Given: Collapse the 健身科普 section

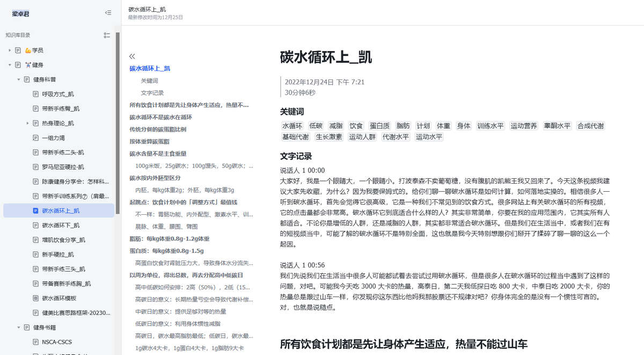Looking at the screenshot, I should [18, 79].
